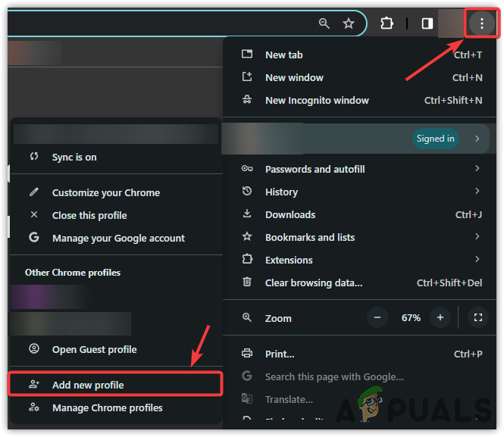Screen dimensions: 504x437
Task: Bookmark this page with the star icon
Action: (349, 23)
